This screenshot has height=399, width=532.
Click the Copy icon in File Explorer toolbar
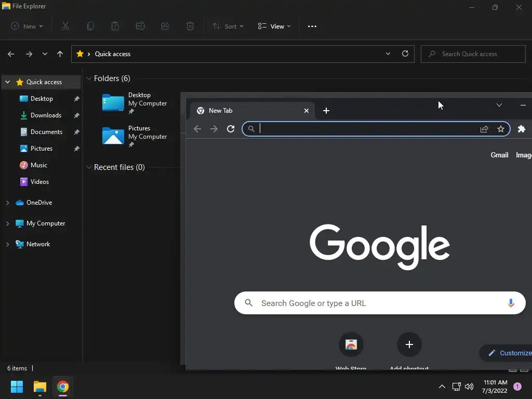coord(90,26)
